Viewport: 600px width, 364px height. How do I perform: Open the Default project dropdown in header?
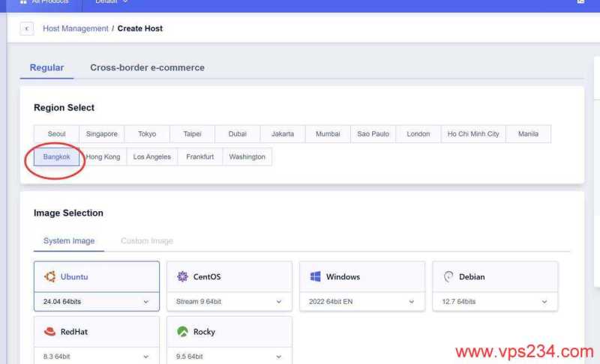pos(111,2)
